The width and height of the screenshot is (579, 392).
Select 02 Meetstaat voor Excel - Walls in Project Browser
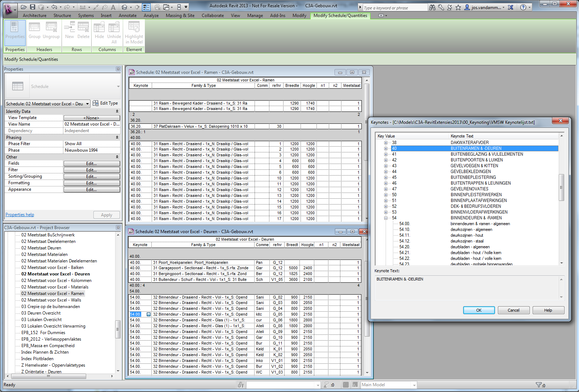tap(51, 300)
